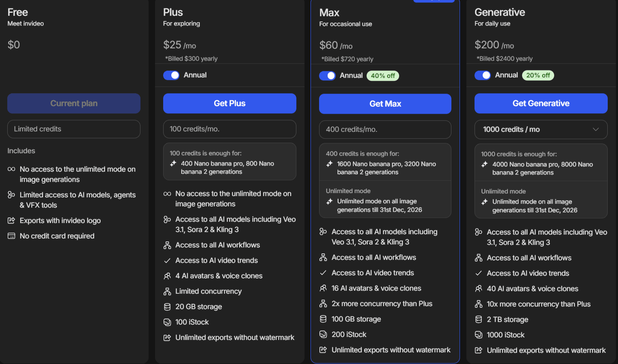The image size is (618, 364).
Task: Click the Get Plus button
Action: (x=230, y=104)
